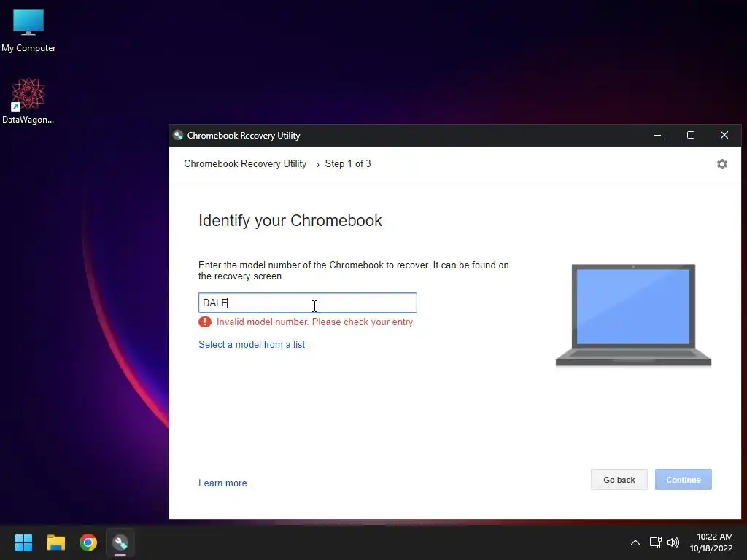Click the Recovery Utility title bar icon
Viewport: 747px width, 560px height.
tap(178, 135)
